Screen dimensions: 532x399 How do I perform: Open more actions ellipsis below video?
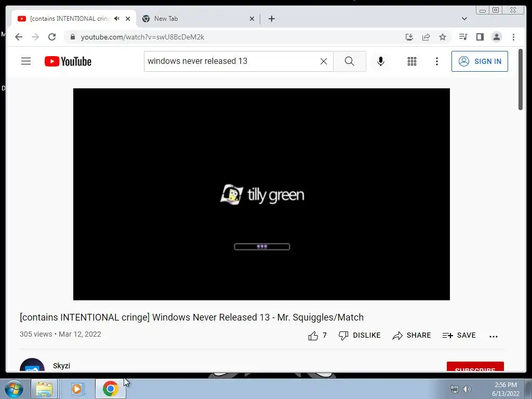point(494,336)
